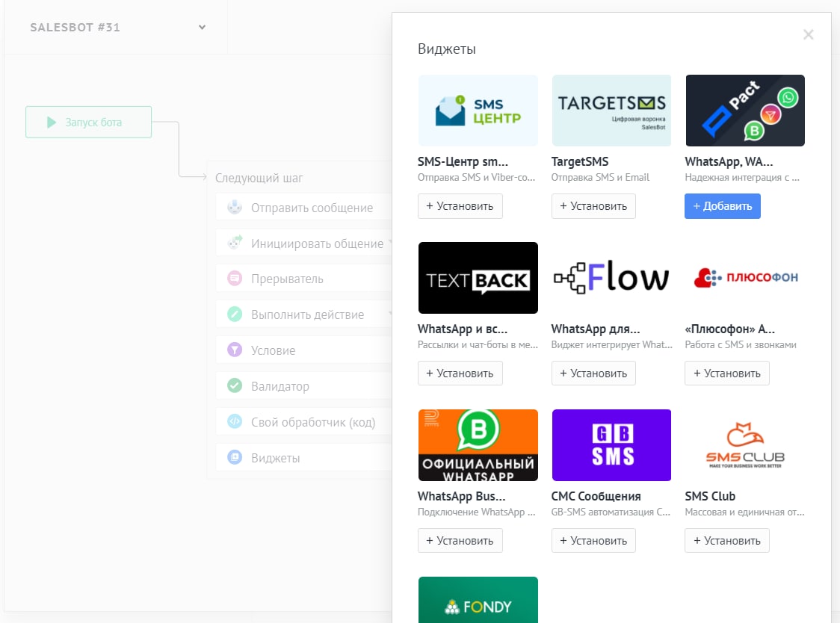Viewport: 840px width, 623px height.
Task: Click Рассылки и чат-боты description
Action: 478,344
